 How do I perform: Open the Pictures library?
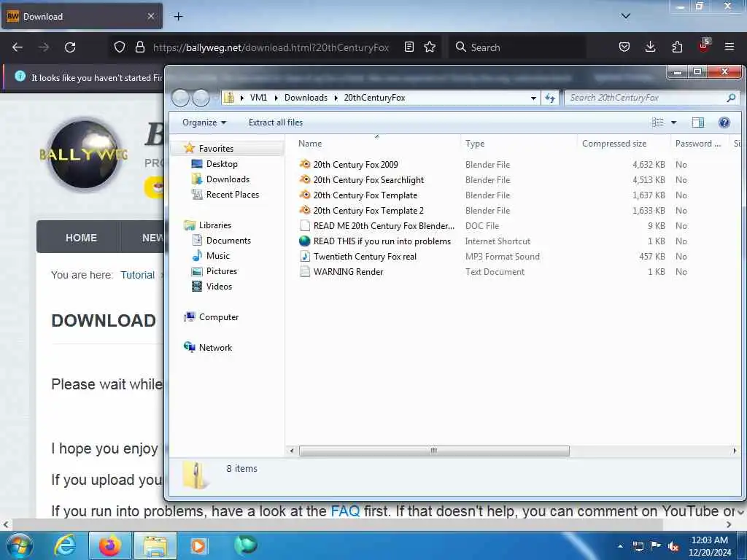tap(221, 271)
